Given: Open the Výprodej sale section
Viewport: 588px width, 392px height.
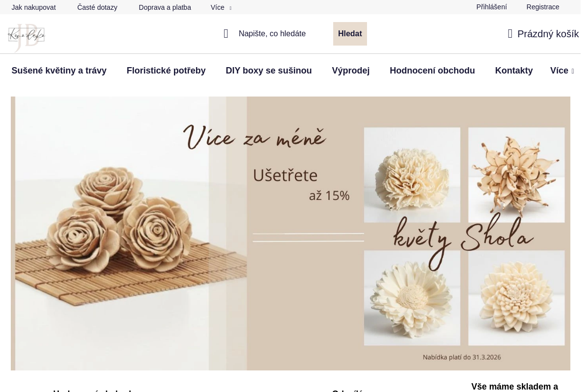Looking at the screenshot, I should point(351,71).
